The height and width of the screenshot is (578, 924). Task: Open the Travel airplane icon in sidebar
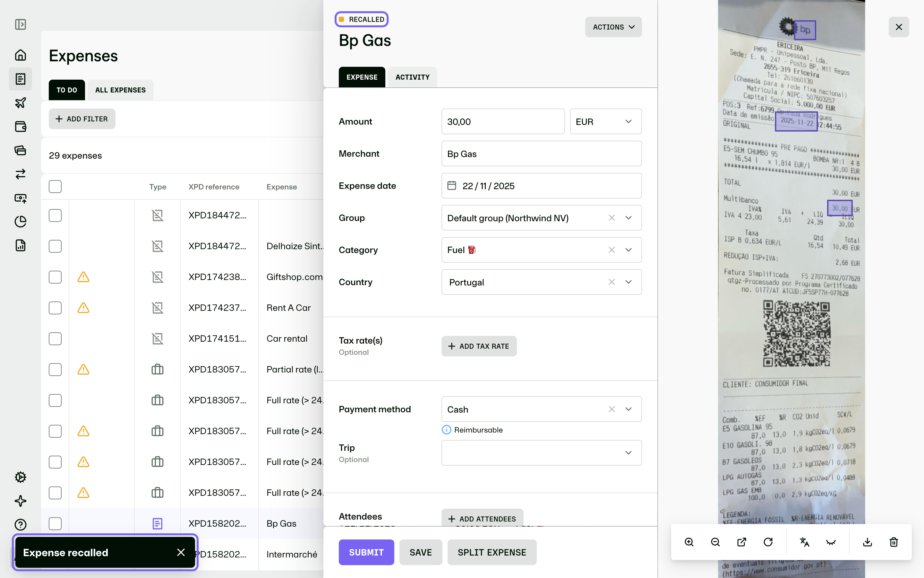21,102
